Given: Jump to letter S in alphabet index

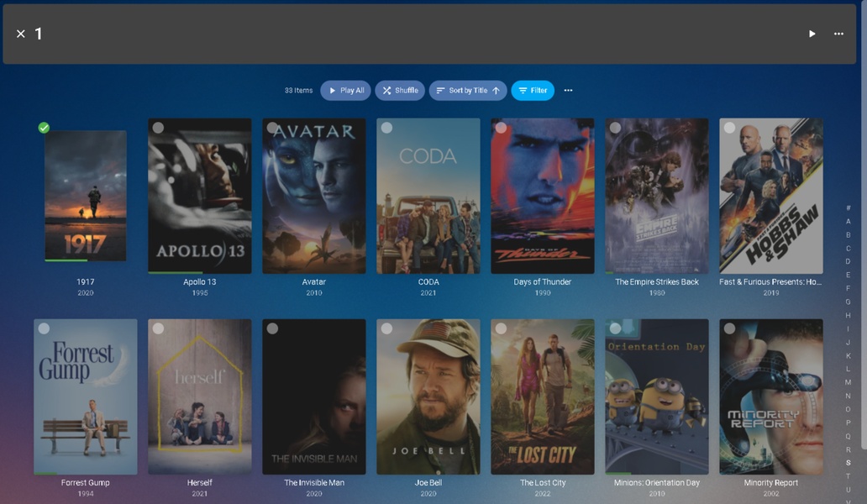Looking at the screenshot, I should click(x=848, y=463).
